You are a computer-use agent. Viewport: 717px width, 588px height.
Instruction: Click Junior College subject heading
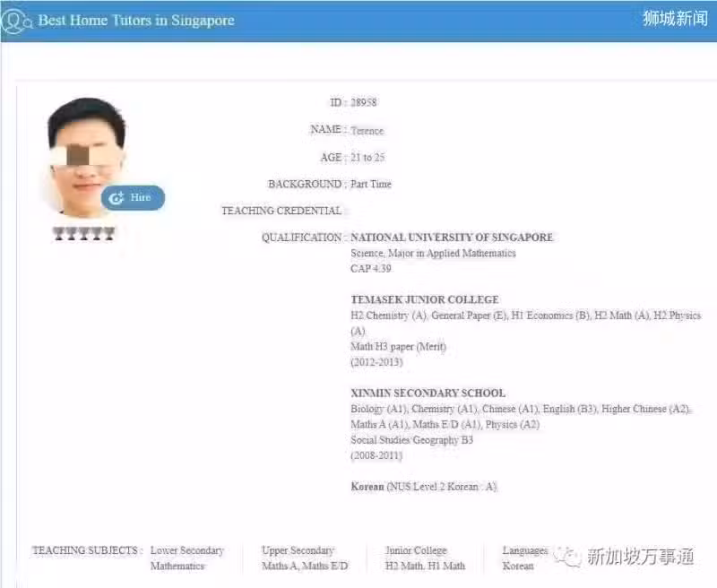coord(416,550)
